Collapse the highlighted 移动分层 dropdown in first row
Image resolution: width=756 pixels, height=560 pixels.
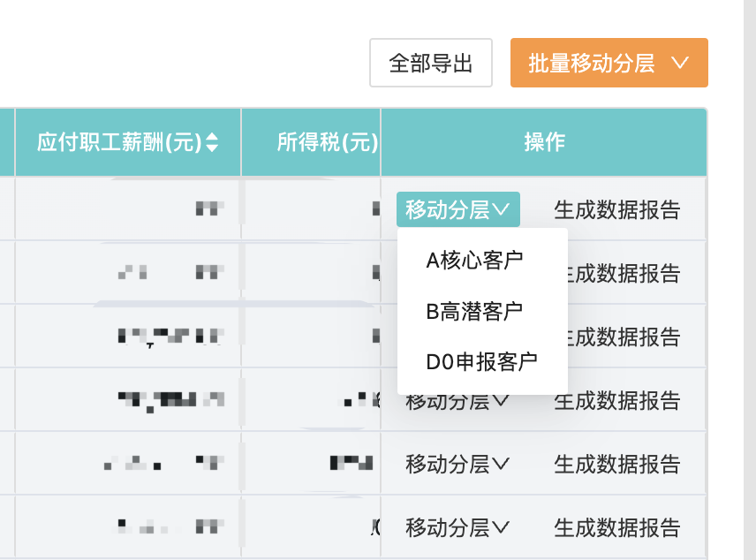[x=458, y=209]
